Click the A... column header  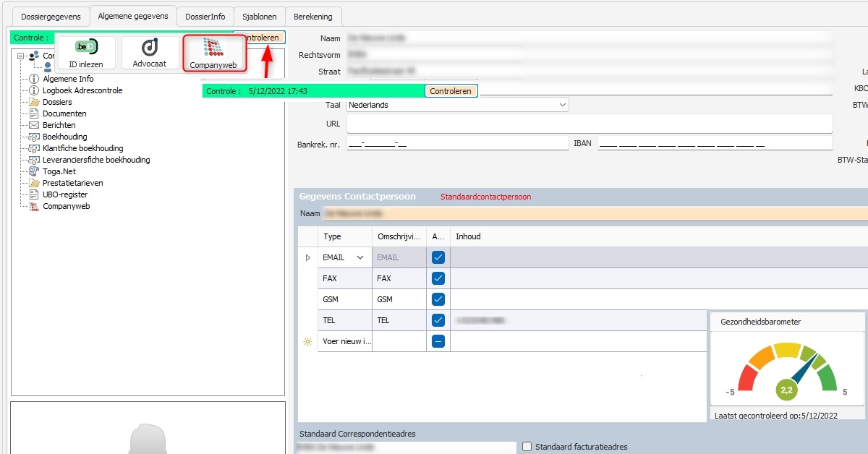click(438, 236)
